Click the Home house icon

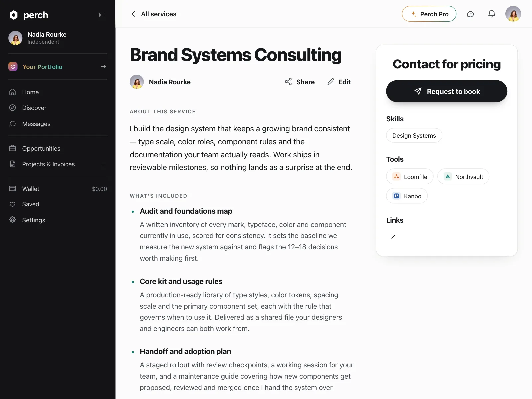(13, 92)
